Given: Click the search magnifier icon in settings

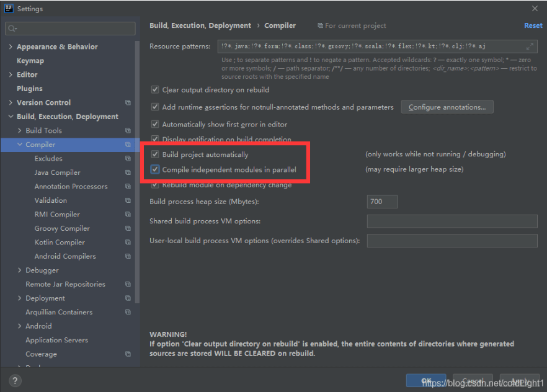Looking at the screenshot, I should [12, 29].
